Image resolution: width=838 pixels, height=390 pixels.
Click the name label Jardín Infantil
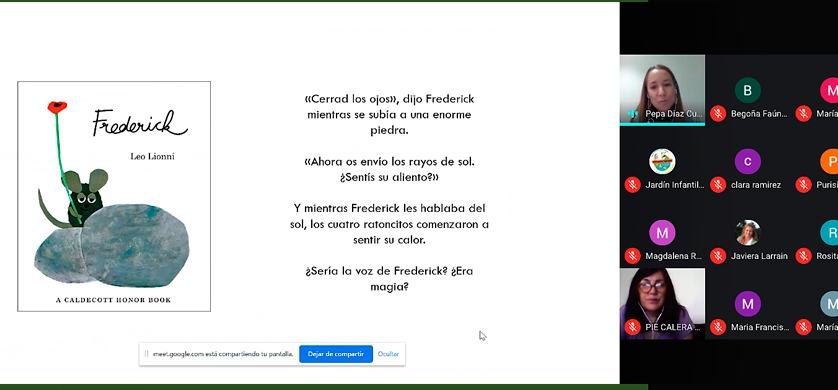tap(674, 185)
